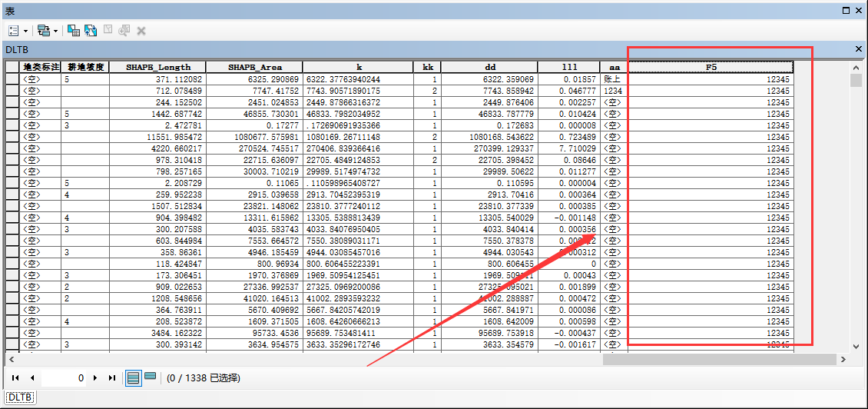Screen dimensions: 868x409
Task: Select row with SHAPE_Length 1208.548656
Action: (x=12, y=298)
